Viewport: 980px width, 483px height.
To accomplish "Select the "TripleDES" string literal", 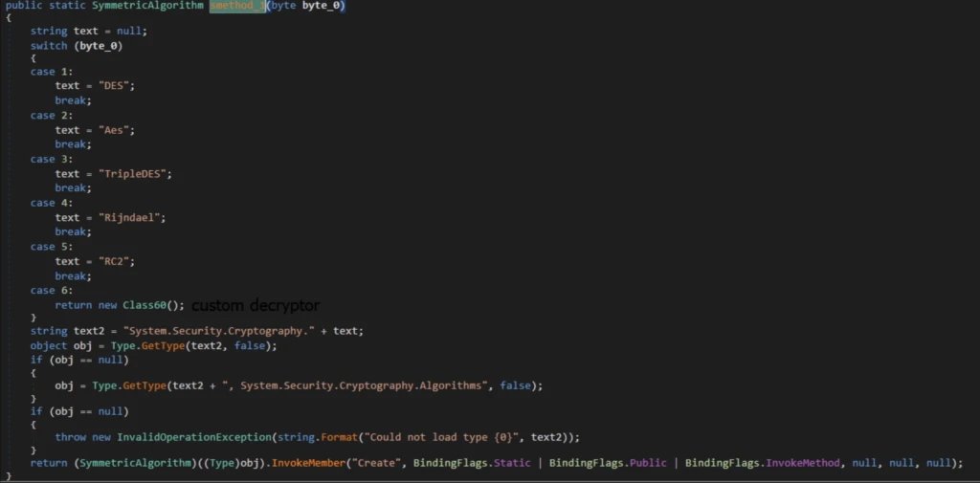I will click(135, 174).
